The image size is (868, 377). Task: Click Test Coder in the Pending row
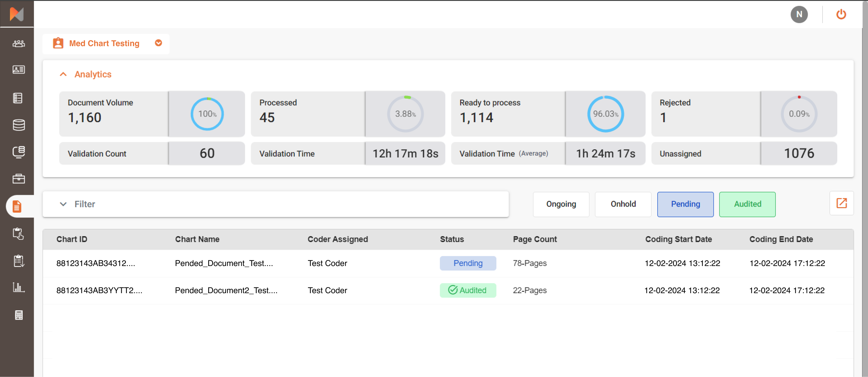pyautogui.click(x=327, y=263)
